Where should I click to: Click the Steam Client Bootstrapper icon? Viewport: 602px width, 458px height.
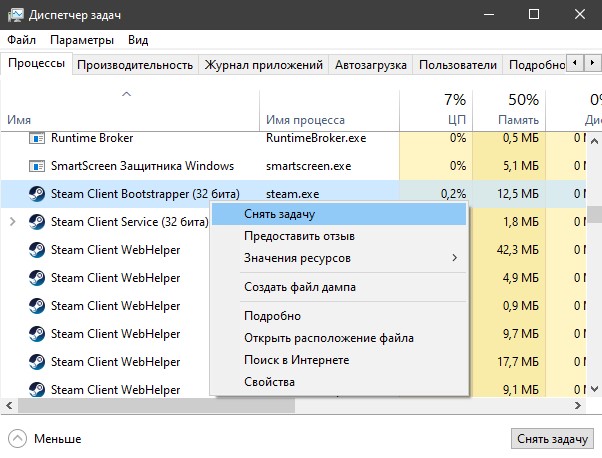(x=37, y=194)
